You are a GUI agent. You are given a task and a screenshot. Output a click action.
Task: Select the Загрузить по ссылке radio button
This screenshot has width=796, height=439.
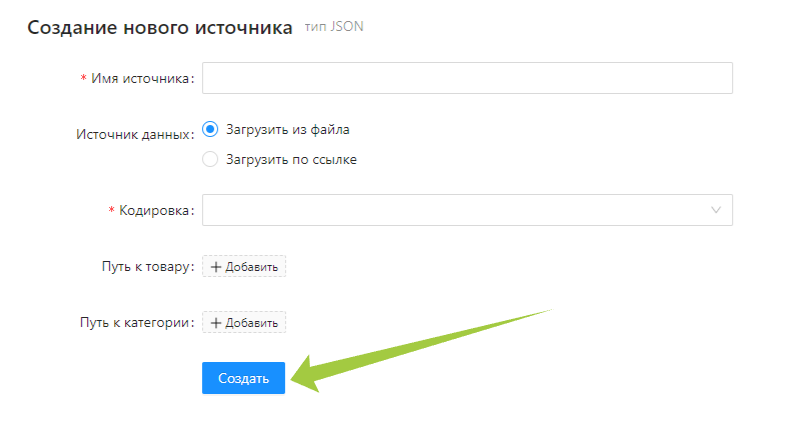210,159
